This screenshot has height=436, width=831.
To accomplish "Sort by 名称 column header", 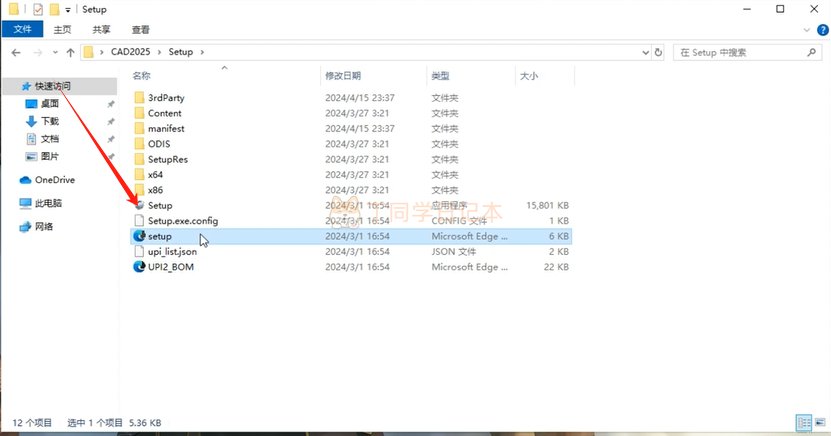I will [141, 76].
